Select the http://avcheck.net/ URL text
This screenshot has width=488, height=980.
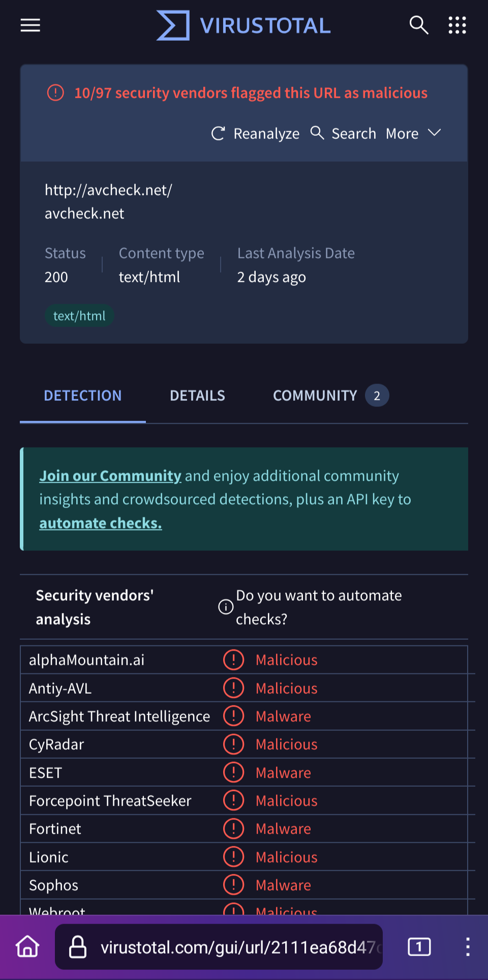(108, 190)
